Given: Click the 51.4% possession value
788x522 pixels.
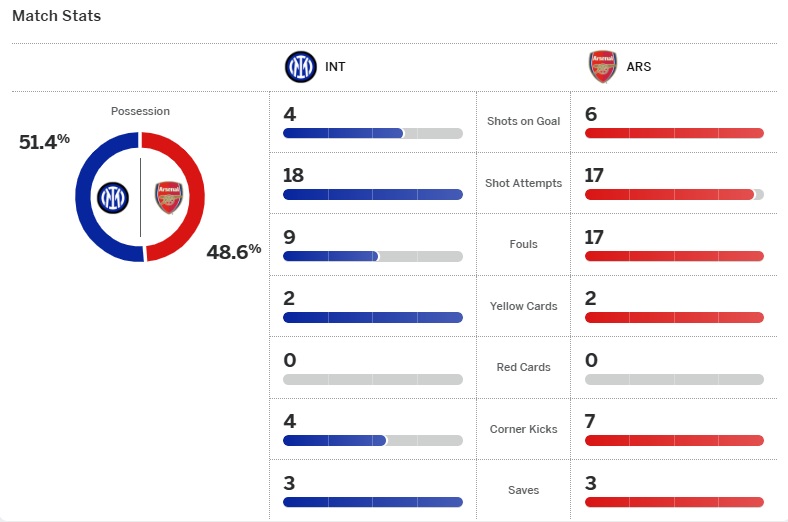Looking at the screenshot, I should [44, 141].
